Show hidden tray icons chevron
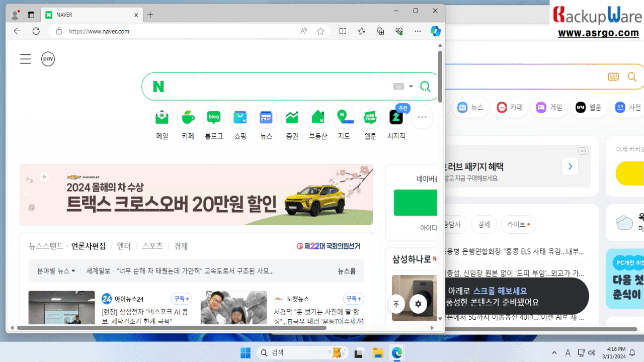The width and height of the screenshot is (644, 362). (554, 353)
